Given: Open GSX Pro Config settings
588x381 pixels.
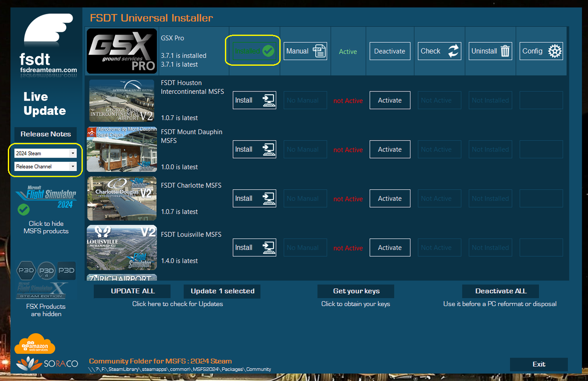Looking at the screenshot, I should (x=542, y=51).
